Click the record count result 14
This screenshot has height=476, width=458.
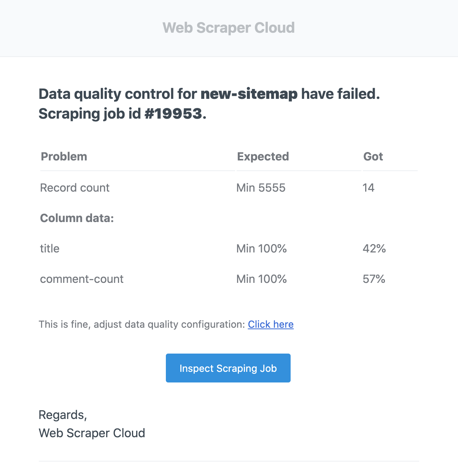368,188
